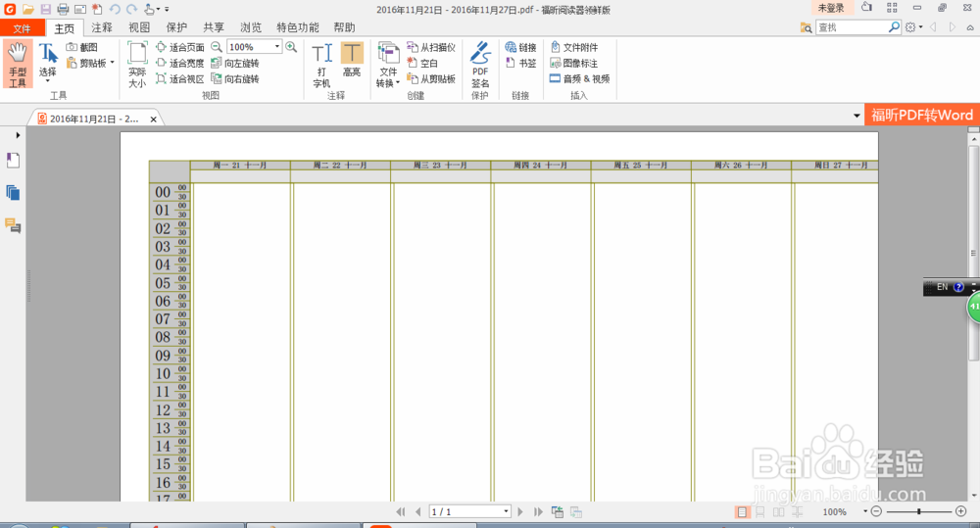Image resolution: width=980 pixels, height=528 pixels.
Task: Click the zoom slider handle
Action: (x=918, y=511)
